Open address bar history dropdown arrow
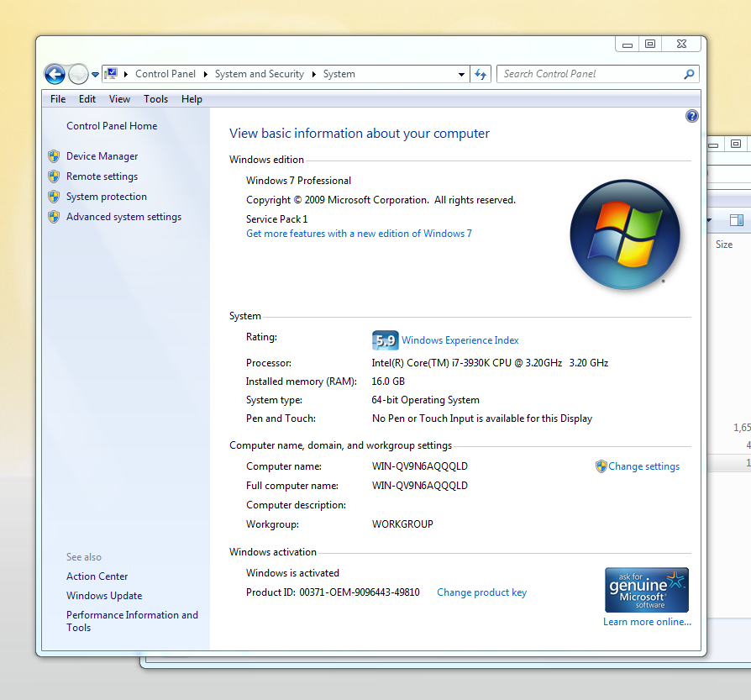 [x=461, y=74]
